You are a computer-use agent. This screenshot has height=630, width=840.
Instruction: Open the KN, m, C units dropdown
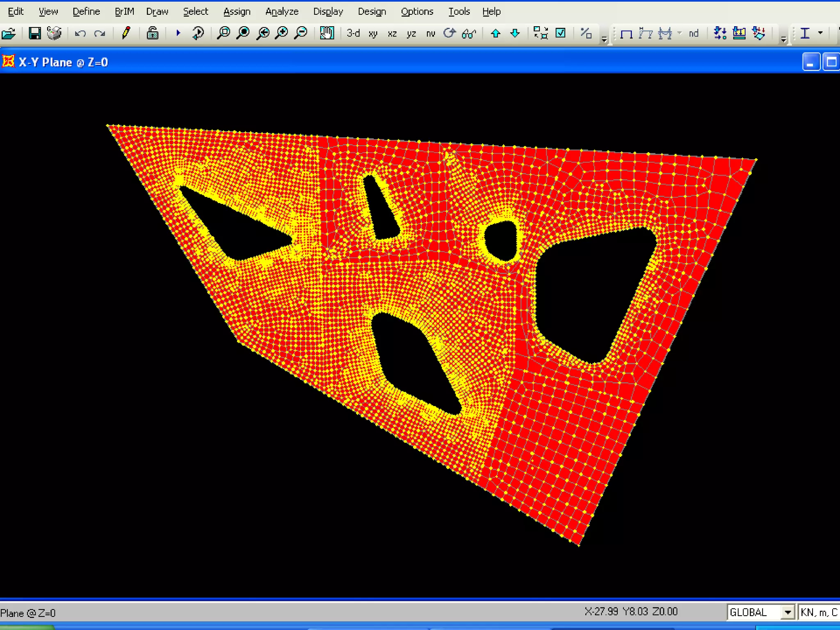coord(819,612)
